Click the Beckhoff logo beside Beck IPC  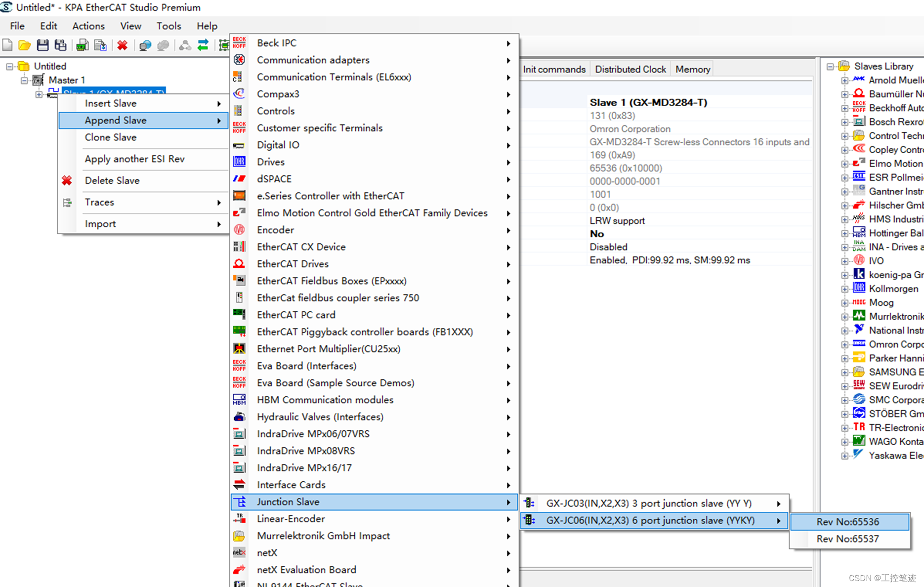(x=239, y=43)
